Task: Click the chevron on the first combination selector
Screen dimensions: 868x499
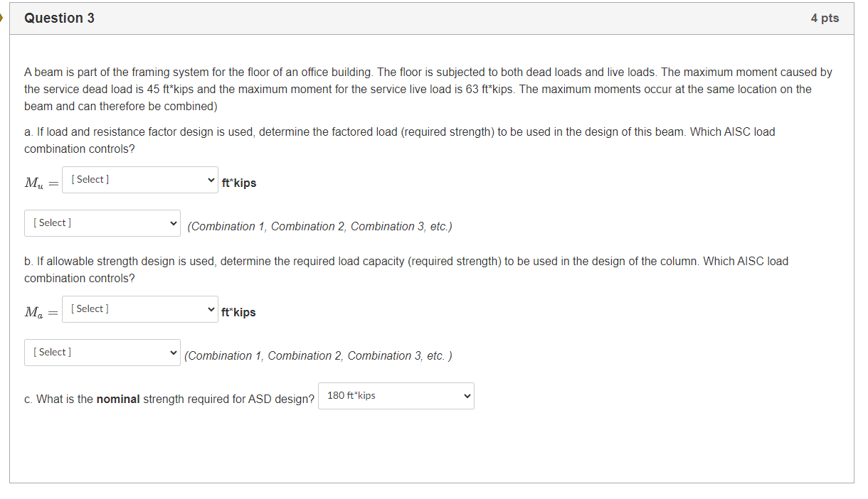Action: coord(173,222)
